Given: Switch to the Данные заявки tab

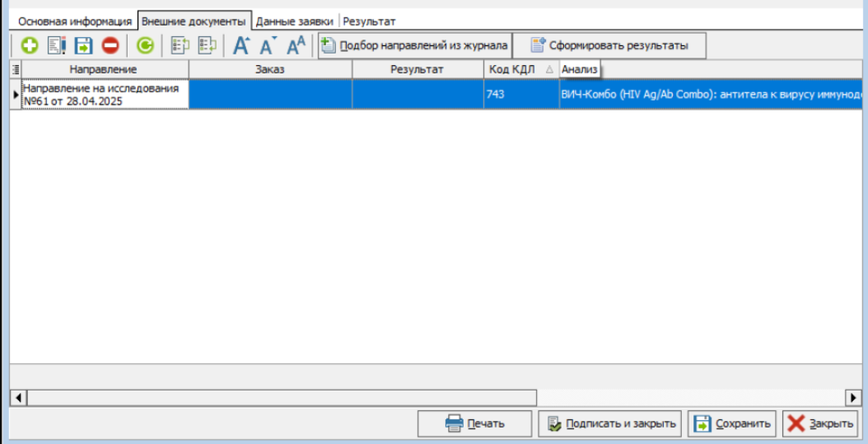Looking at the screenshot, I should click(294, 21).
